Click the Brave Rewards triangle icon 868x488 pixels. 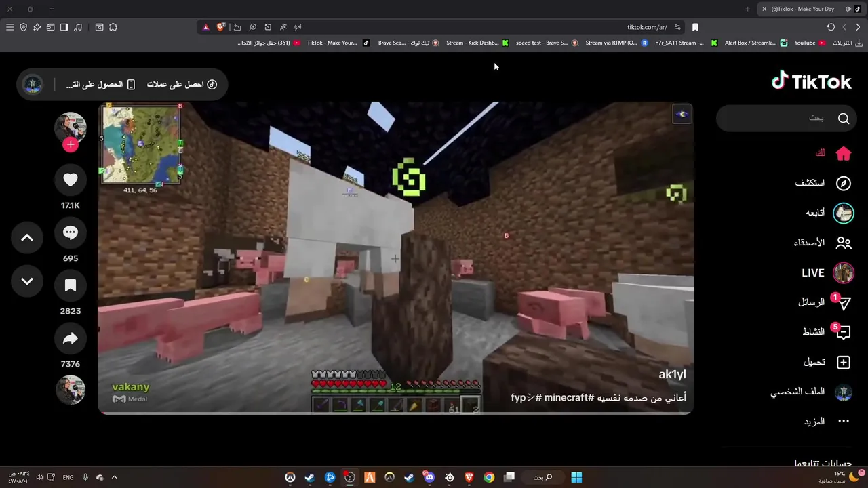click(x=206, y=27)
